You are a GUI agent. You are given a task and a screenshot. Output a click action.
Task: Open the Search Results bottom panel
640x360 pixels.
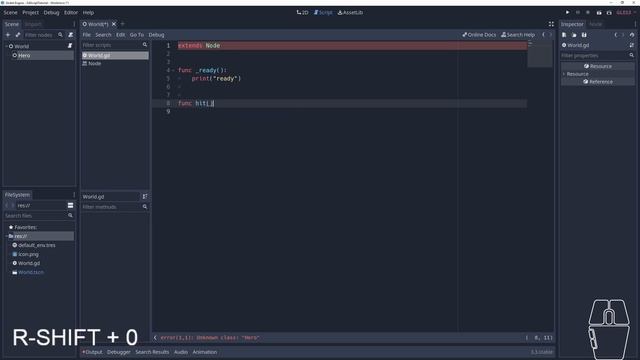pyautogui.click(x=152, y=352)
